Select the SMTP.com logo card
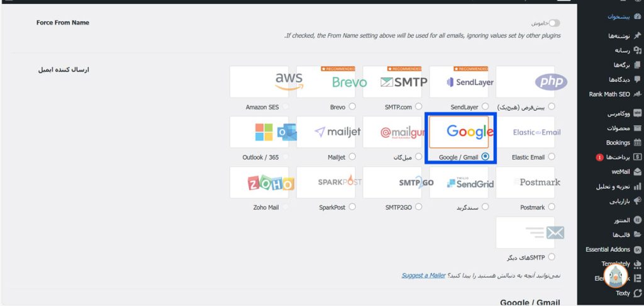This screenshot has width=644, height=306. coord(392,81)
